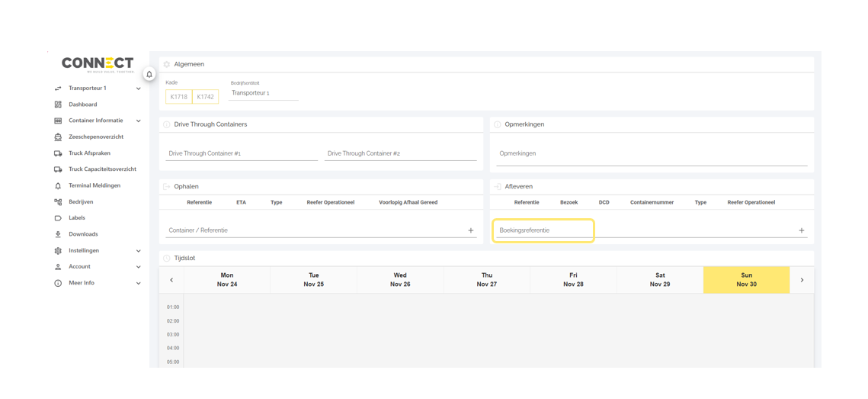
Task: Go to next week with right arrow
Action: pos(802,280)
